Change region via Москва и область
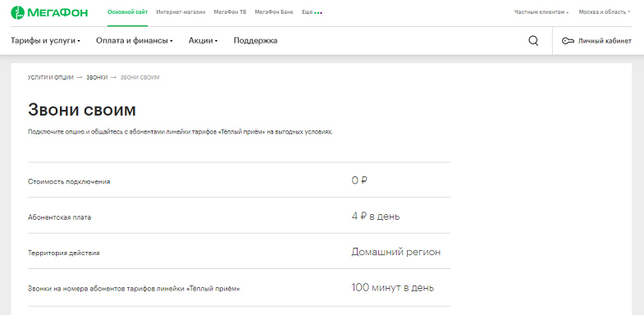This screenshot has height=315, width=644. point(604,12)
